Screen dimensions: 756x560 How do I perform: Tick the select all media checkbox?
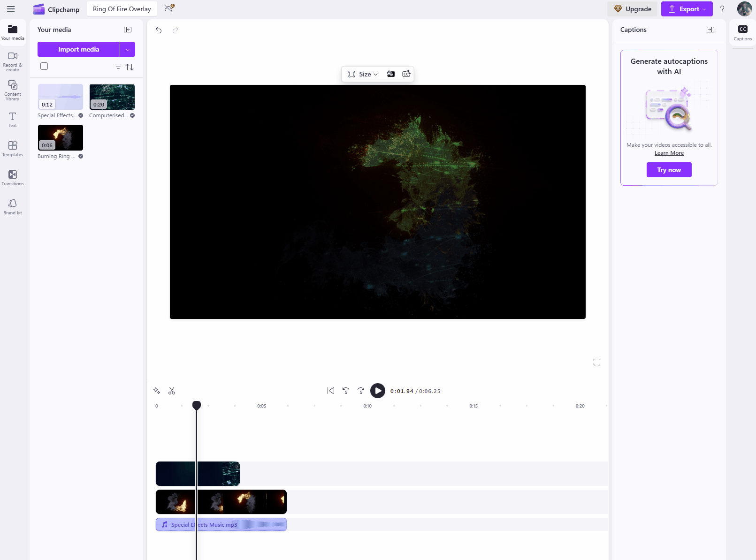click(44, 66)
